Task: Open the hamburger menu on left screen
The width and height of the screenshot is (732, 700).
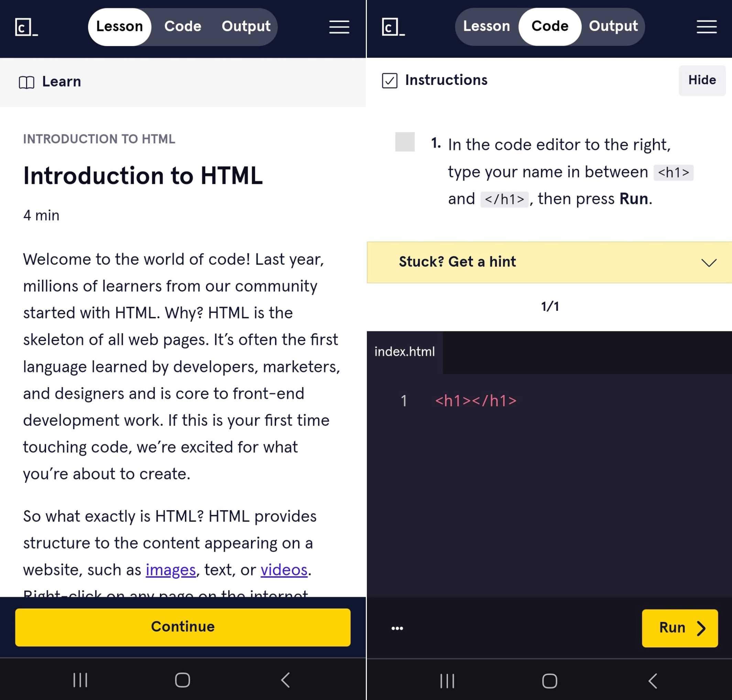Action: click(339, 27)
